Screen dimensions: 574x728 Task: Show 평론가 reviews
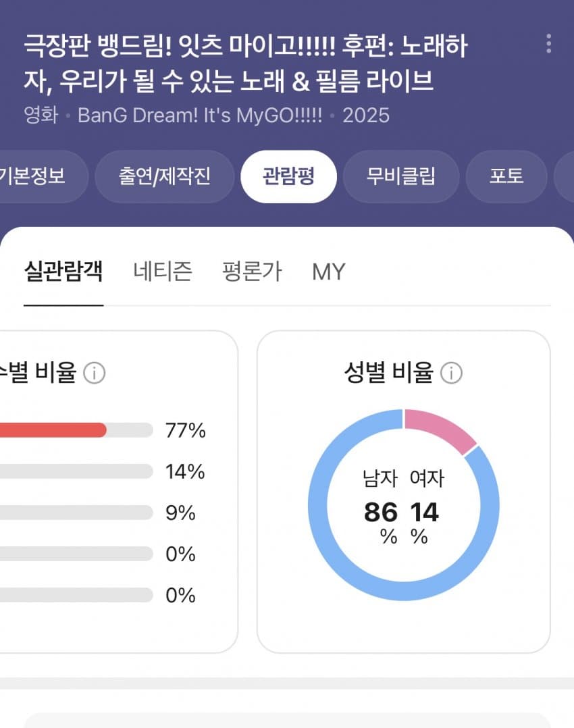[x=252, y=271]
